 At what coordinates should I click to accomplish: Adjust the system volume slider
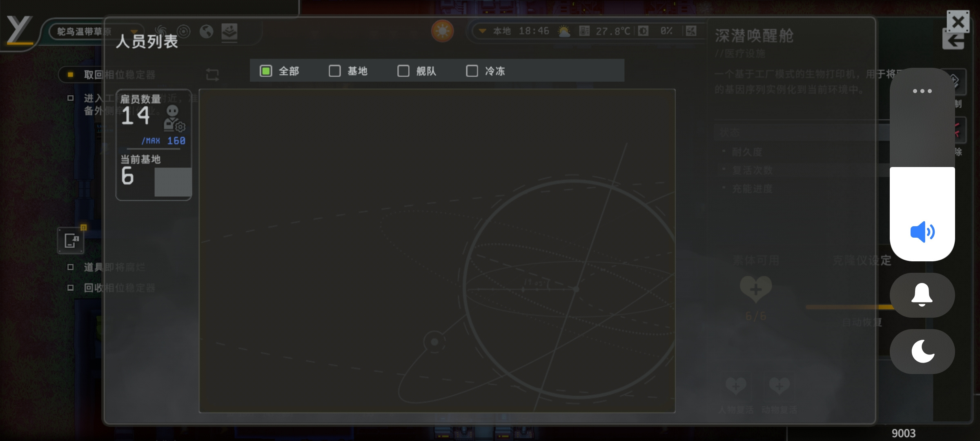pyautogui.click(x=922, y=164)
